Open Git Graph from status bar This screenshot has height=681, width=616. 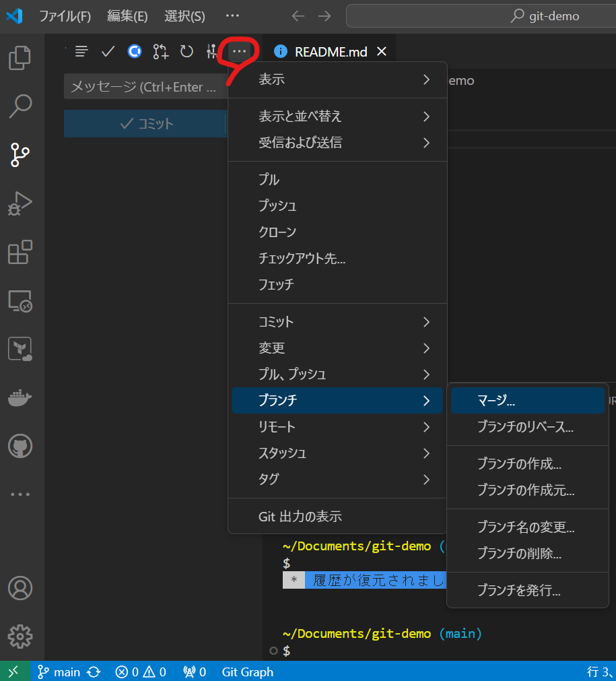(248, 672)
